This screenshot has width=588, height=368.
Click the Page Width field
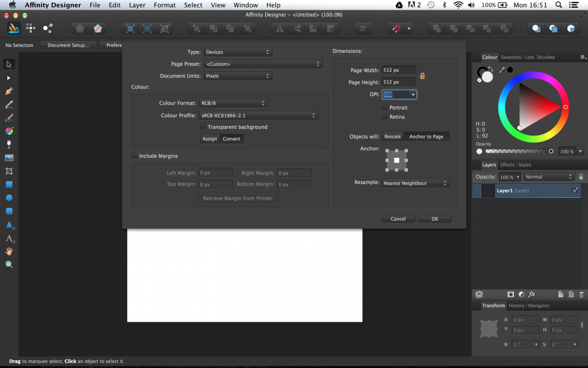pyautogui.click(x=399, y=70)
